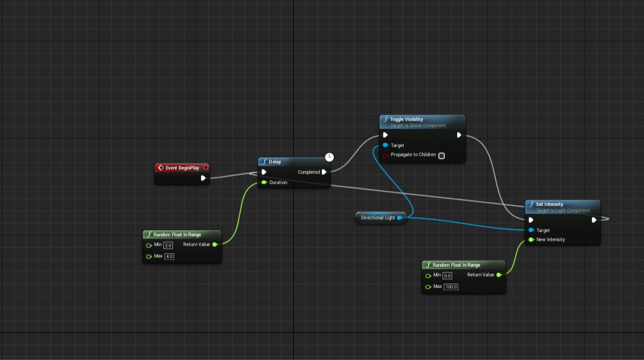644x360 pixels.
Task: Click Max pin of Random Float 4.0 node
Action: pos(149,256)
